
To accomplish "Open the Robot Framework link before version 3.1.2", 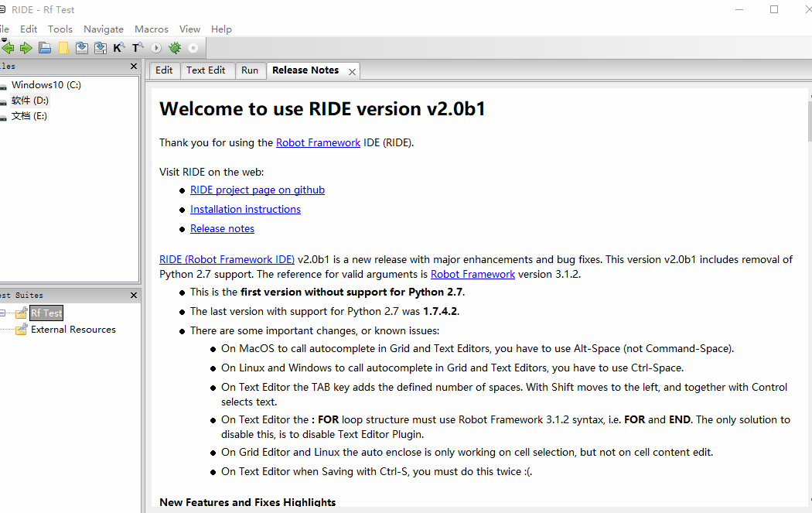I will (473, 274).
